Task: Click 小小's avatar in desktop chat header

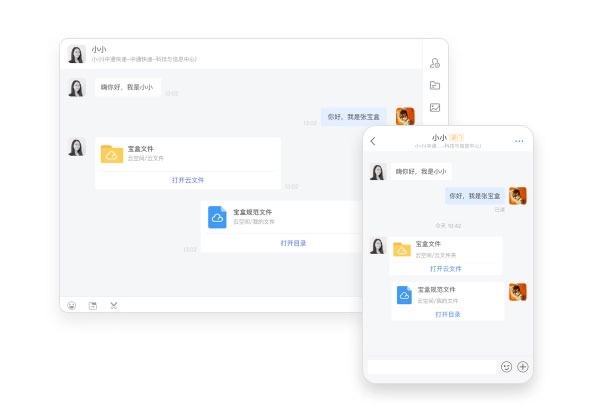Action: pyautogui.click(x=76, y=54)
